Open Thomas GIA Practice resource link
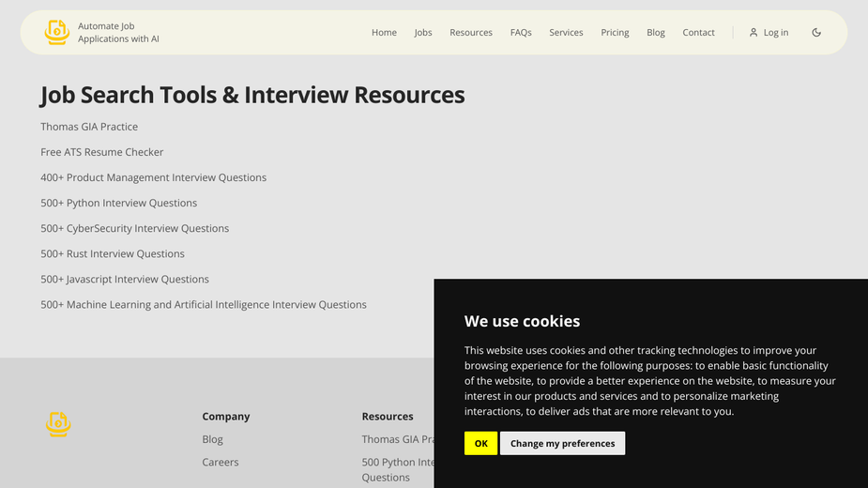The height and width of the screenshot is (488, 868). (x=89, y=127)
